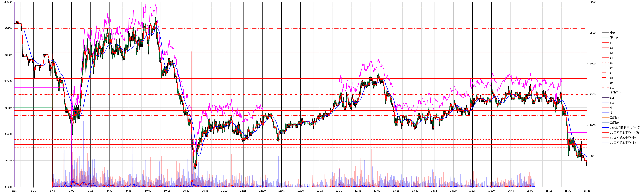Click the 38600 left axis label
This screenshot has height=195, width=644.
(8, 28)
